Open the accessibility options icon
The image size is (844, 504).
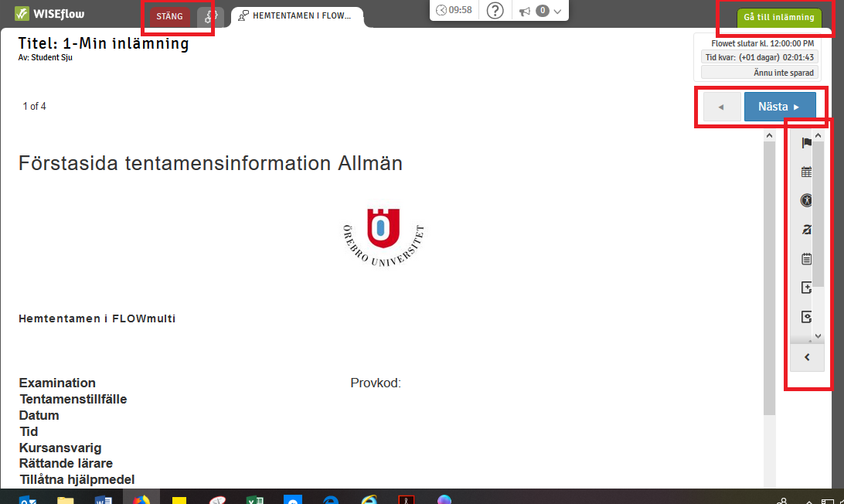click(x=806, y=201)
